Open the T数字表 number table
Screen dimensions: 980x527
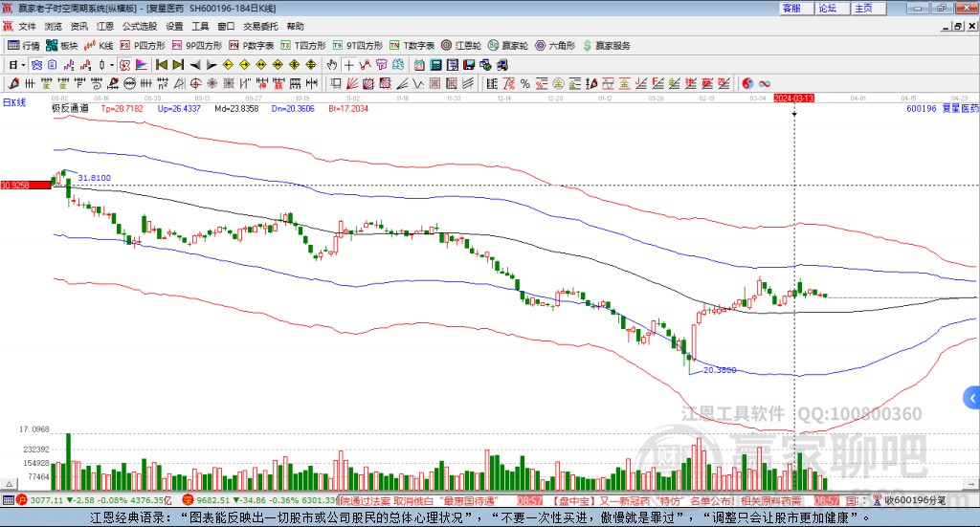tap(412, 46)
